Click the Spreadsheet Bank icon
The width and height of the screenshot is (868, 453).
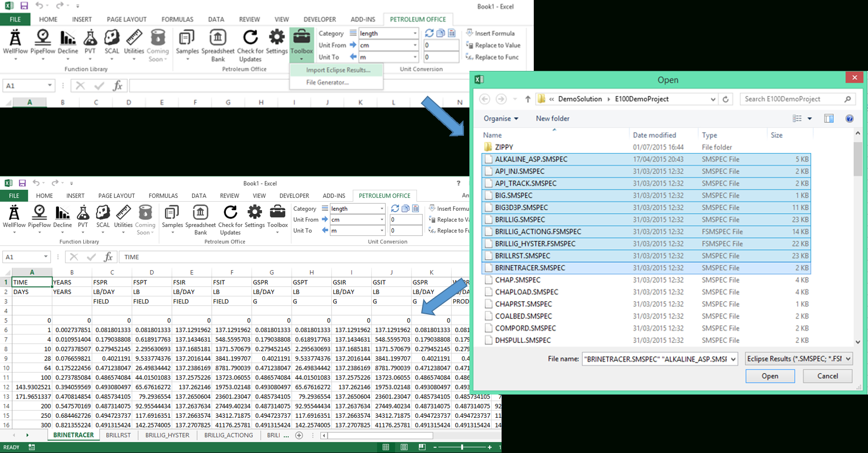point(218,45)
